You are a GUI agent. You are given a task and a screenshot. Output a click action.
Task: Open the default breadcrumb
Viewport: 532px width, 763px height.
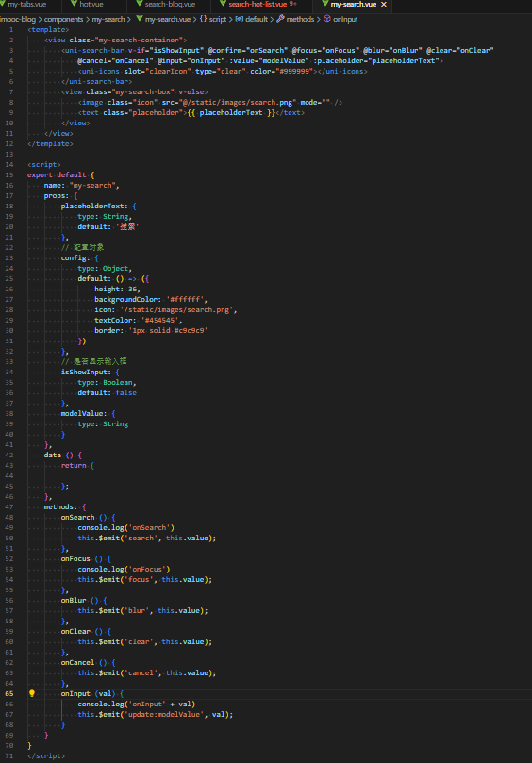257,19
